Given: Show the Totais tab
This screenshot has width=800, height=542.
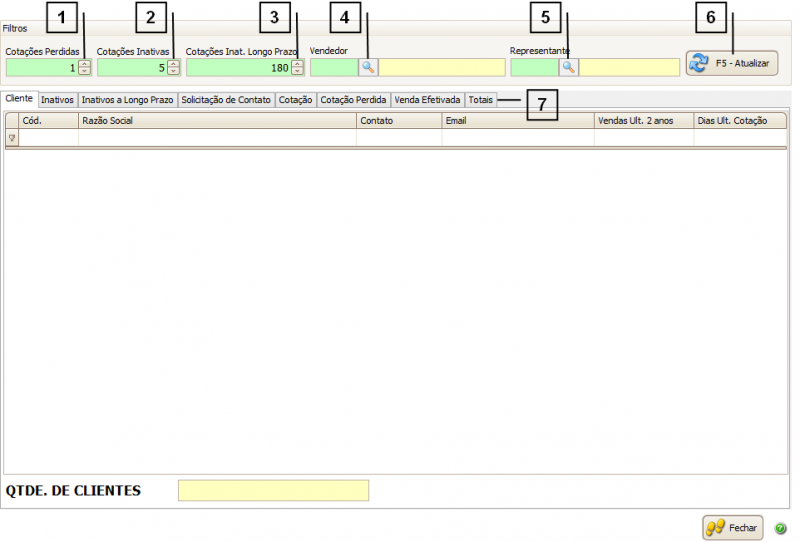Looking at the screenshot, I should point(480,100).
